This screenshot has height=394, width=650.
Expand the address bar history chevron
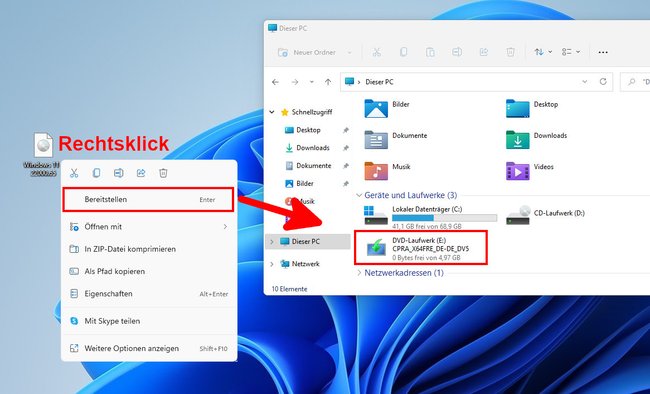[585, 82]
